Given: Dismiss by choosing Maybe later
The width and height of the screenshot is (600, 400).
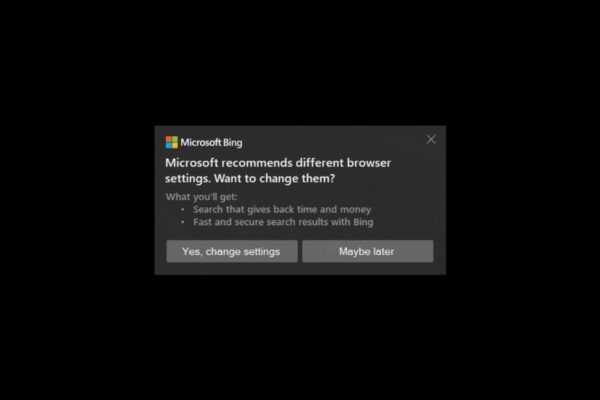Looking at the screenshot, I should [x=368, y=251].
